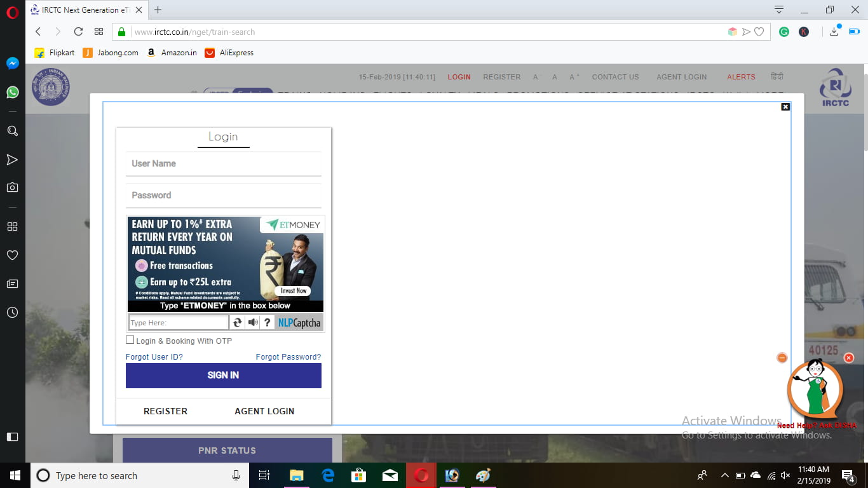This screenshot has width=868, height=488.
Task: Open the downloads icon in the toolbar
Action: [x=834, y=32]
